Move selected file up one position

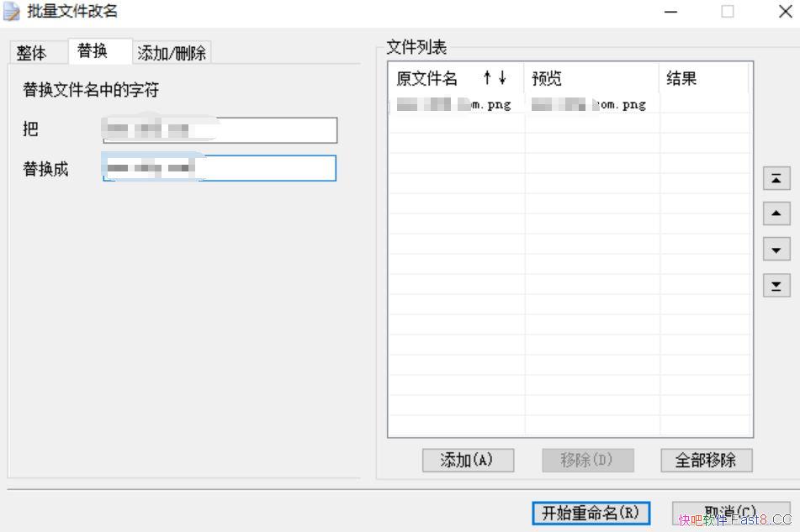776,214
